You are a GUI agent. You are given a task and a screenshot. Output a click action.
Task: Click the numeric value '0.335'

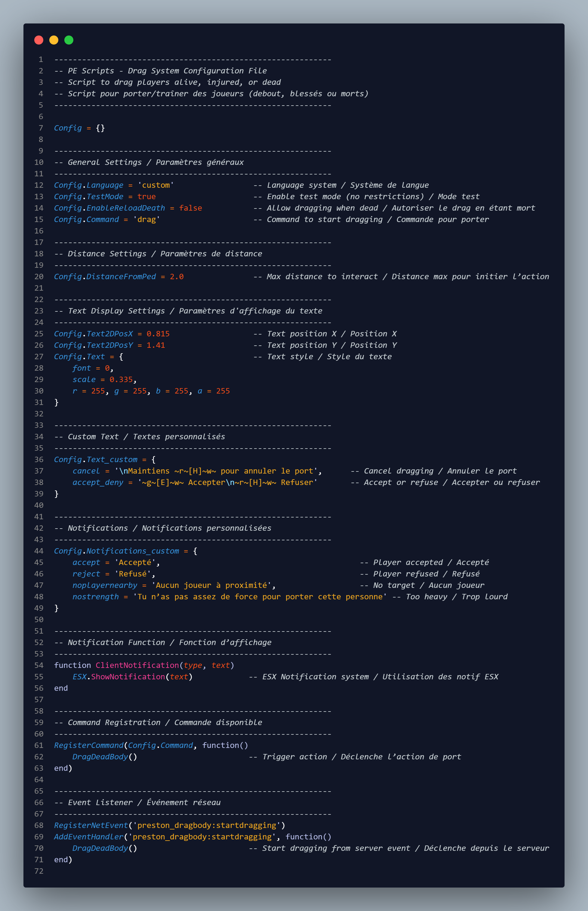(121, 380)
